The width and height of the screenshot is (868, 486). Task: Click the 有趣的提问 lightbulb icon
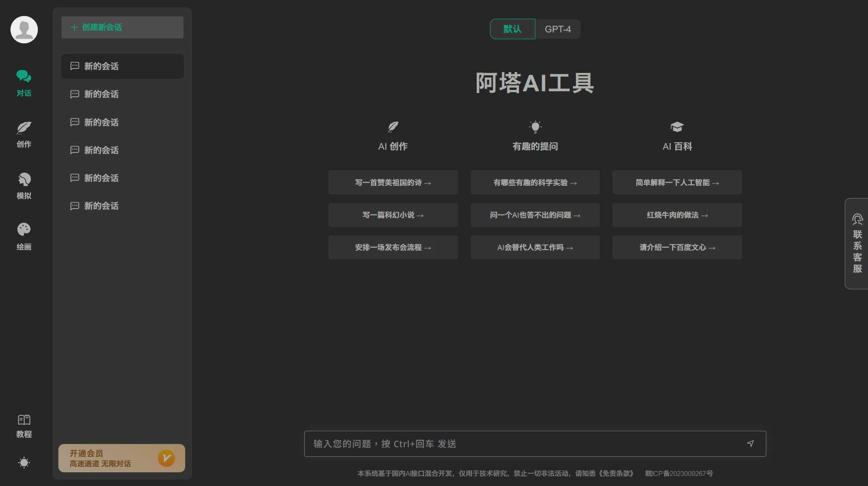point(535,126)
